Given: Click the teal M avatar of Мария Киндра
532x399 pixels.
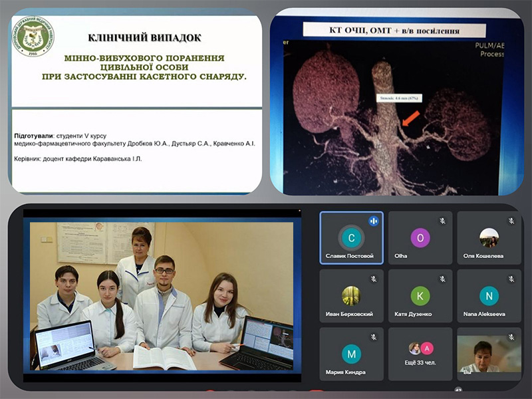Looking at the screenshot, I should pos(350,354).
